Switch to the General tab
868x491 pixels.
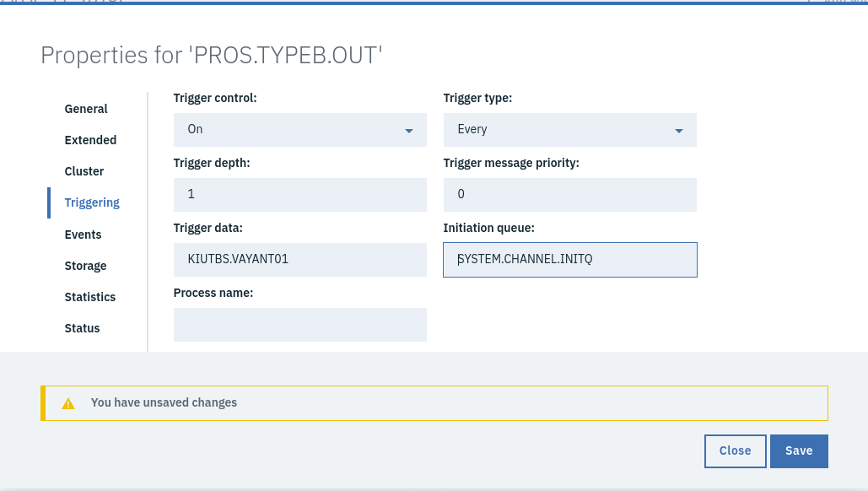86,109
